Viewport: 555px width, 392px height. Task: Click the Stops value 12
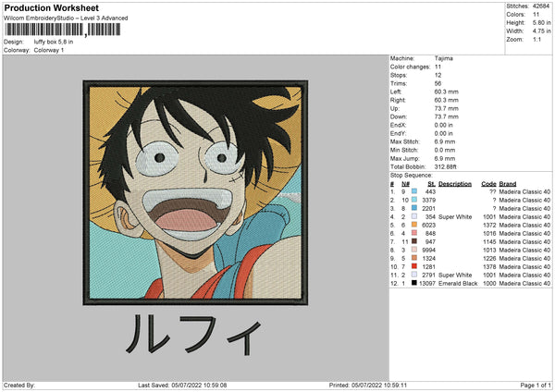(x=438, y=76)
